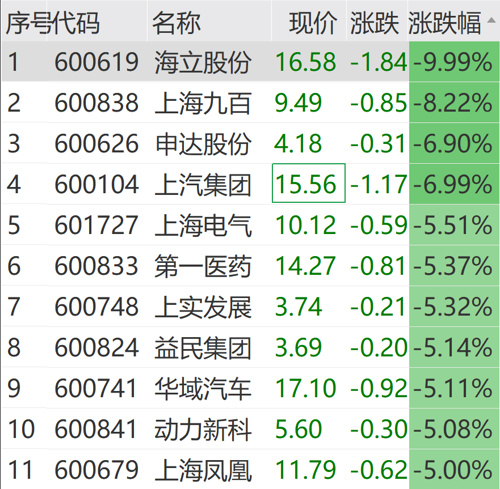This screenshot has width=500, height=489.
Task: Click the 序号 column header
Action: pos(29,23)
